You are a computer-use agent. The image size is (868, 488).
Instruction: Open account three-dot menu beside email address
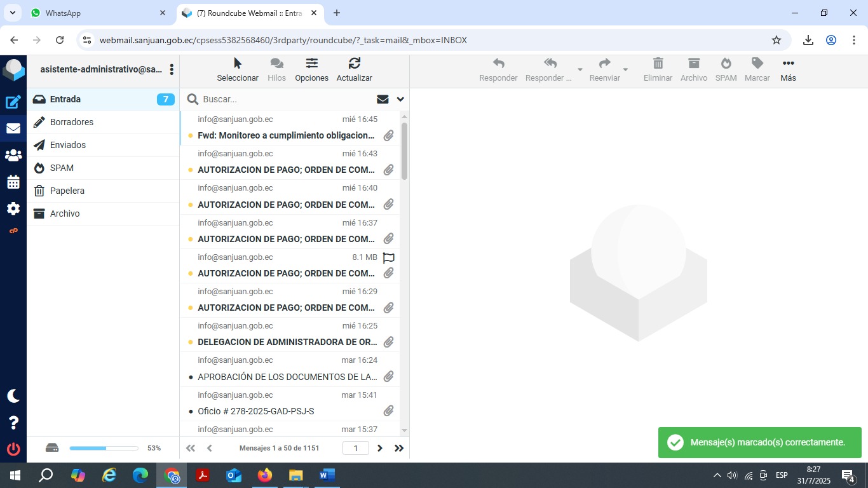[172, 69]
